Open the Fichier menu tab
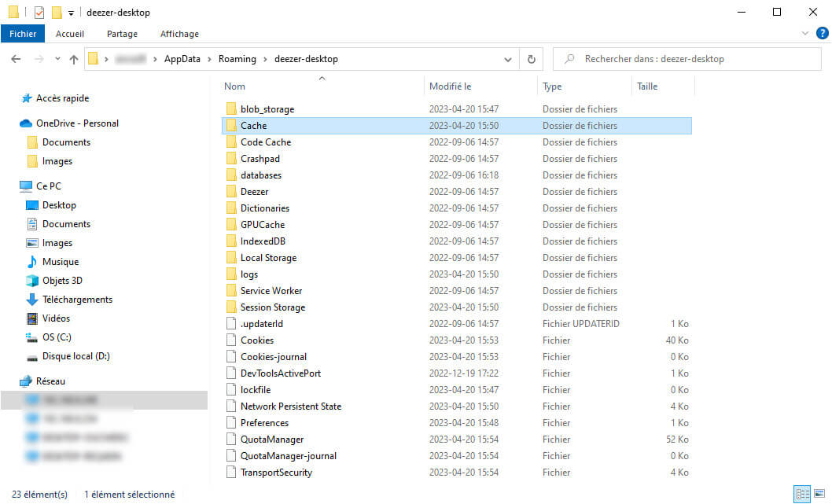Viewport: 832px width, 504px height. coord(23,34)
